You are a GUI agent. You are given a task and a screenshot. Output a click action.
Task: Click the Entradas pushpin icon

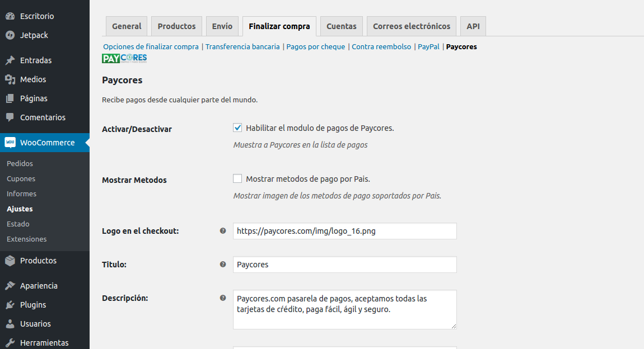[10, 60]
